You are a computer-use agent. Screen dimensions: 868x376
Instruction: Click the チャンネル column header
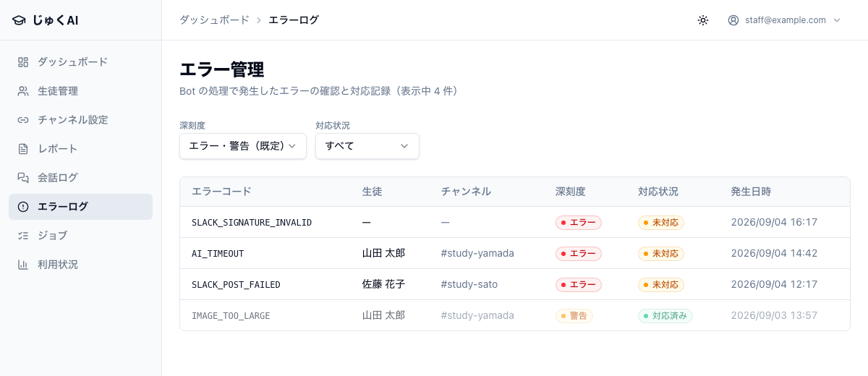[466, 192]
